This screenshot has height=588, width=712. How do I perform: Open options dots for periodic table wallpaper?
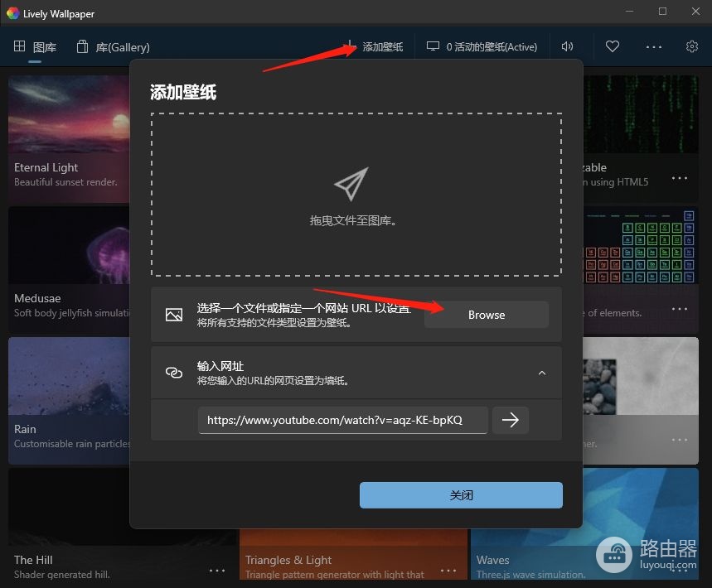(680, 309)
